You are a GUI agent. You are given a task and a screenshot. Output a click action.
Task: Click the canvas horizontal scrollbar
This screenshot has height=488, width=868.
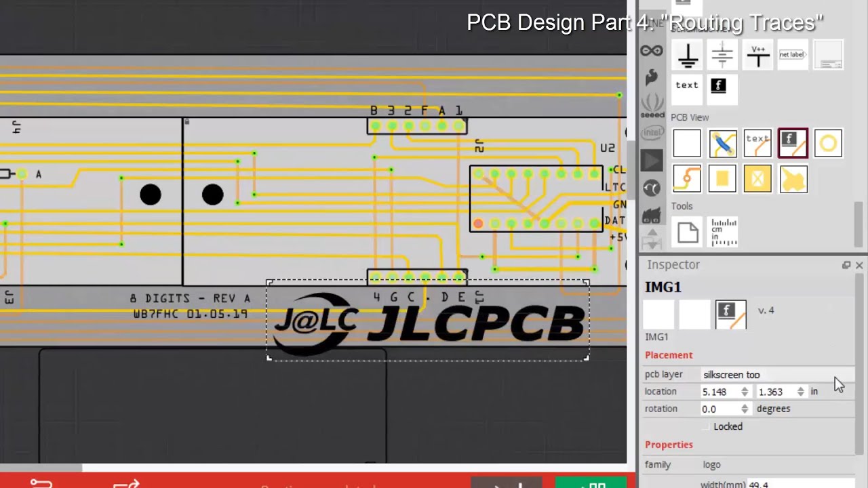coord(41,467)
